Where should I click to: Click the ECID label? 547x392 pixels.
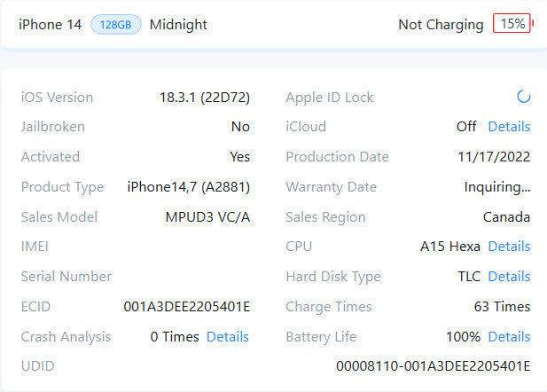36,307
